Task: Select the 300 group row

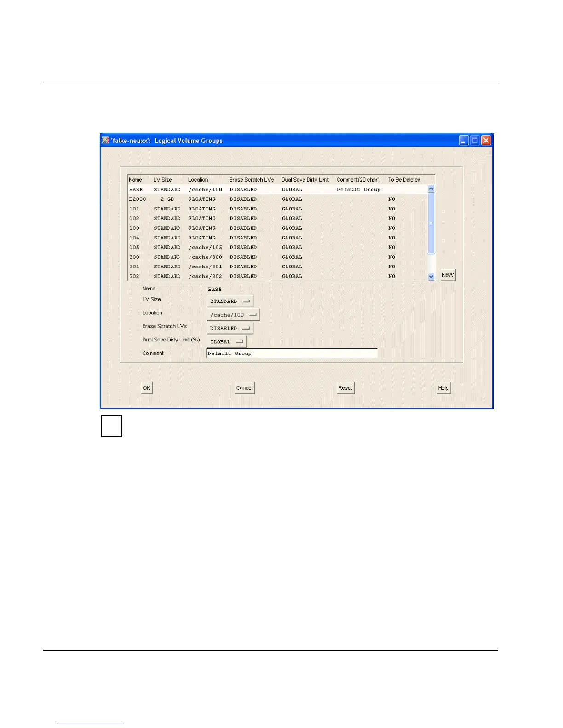Action: click(277, 257)
